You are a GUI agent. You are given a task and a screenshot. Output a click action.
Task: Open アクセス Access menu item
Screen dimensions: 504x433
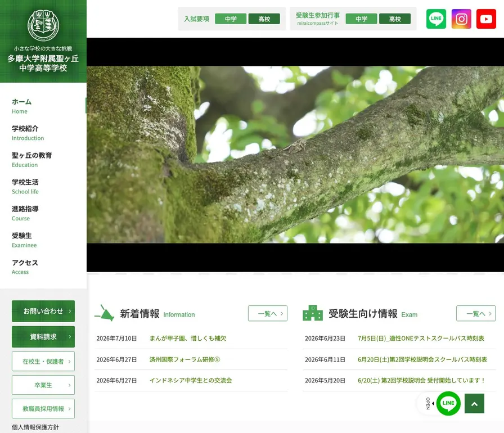(x=25, y=267)
